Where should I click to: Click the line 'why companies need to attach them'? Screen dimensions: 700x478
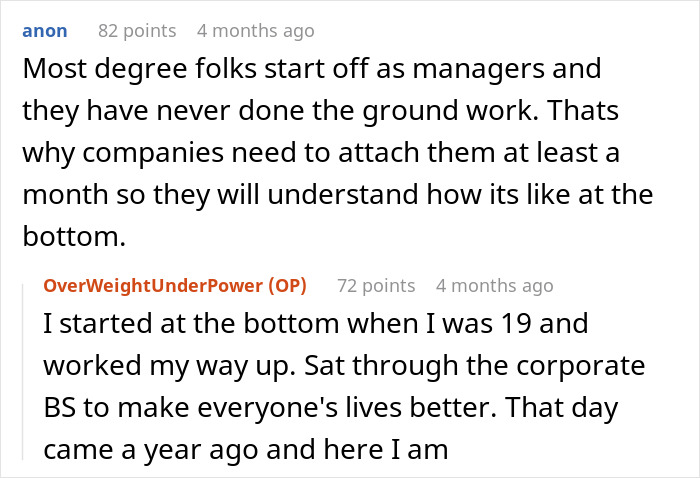tap(321, 153)
